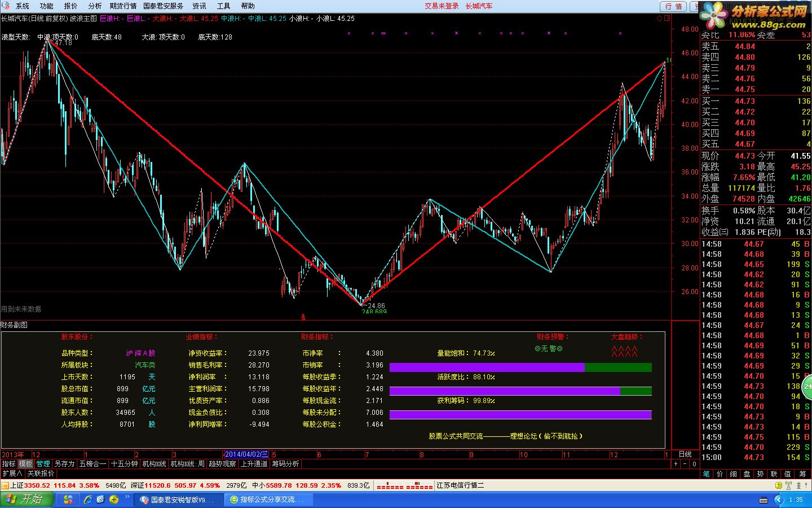812x508 pixels.
Task: Select the 笔 tab in quote panel
Action: click(707, 474)
